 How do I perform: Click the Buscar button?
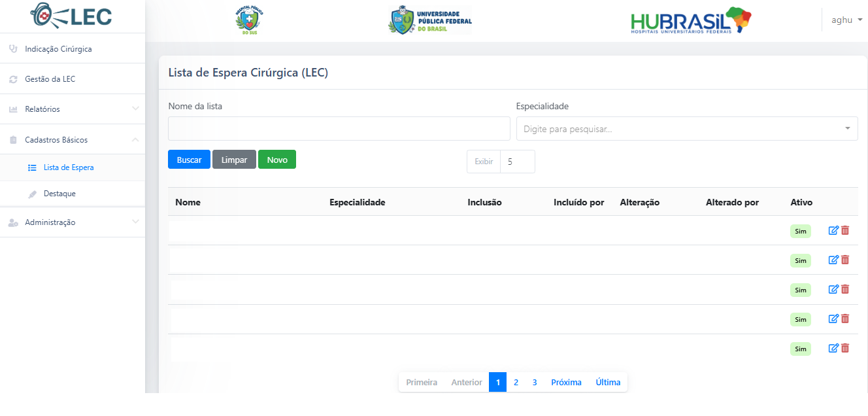pos(189,160)
